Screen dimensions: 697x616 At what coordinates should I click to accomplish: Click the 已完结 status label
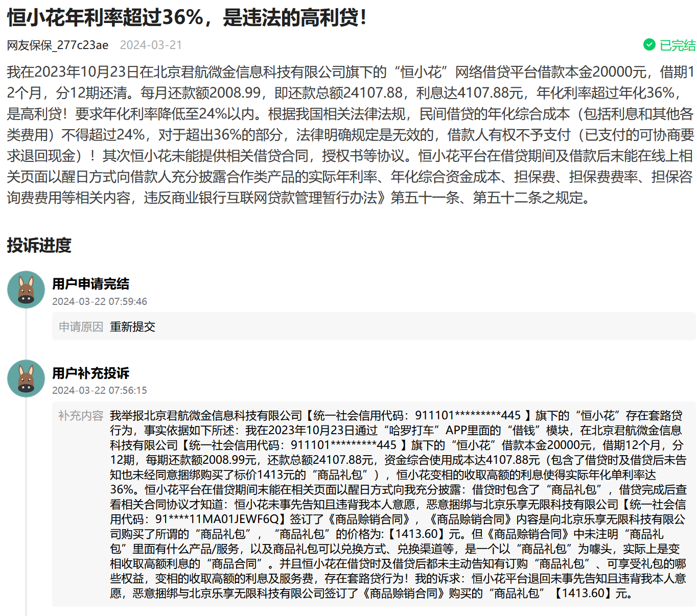678,45
